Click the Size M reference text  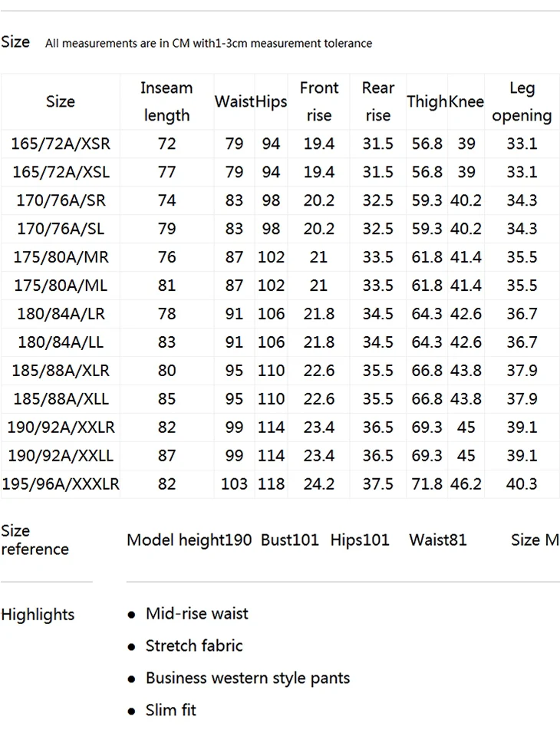(x=535, y=540)
